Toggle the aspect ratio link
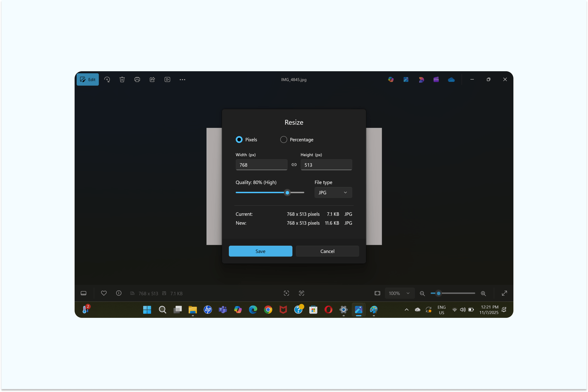This screenshot has width=588, height=392. 294,165
